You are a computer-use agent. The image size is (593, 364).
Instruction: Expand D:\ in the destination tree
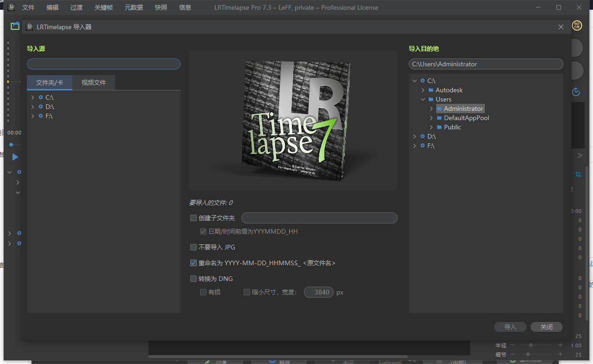[x=414, y=136]
